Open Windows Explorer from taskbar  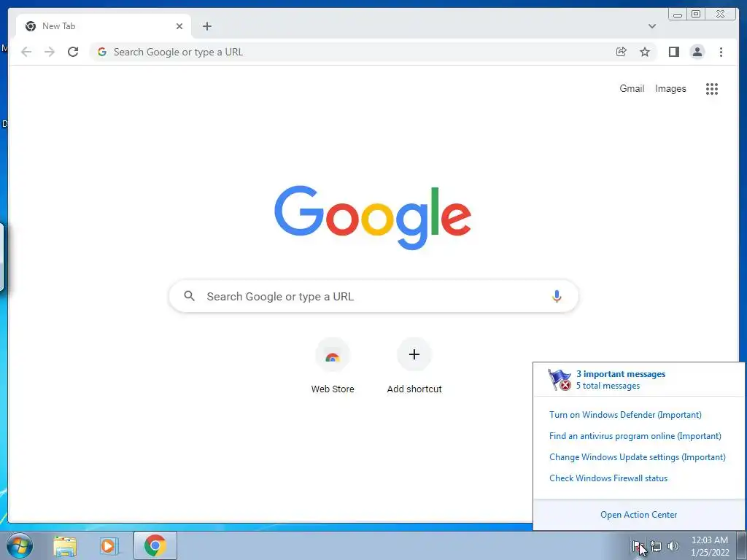(x=65, y=545)
